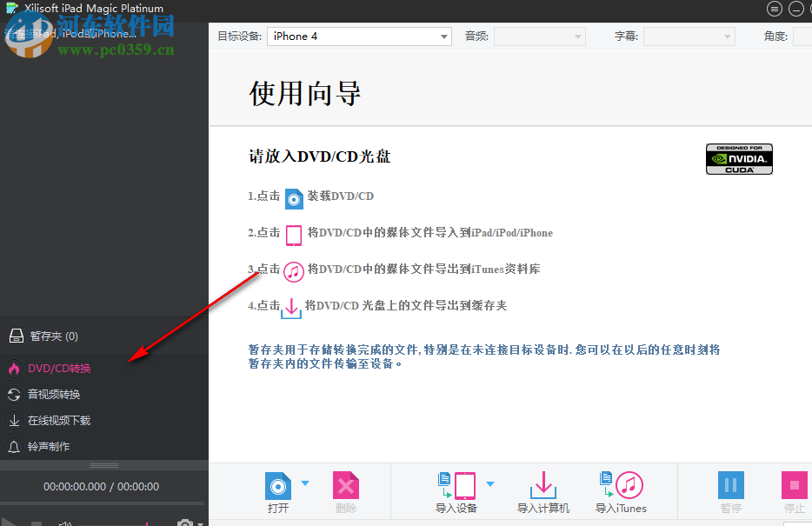Click the 装载DVD/CD disc icon in step 1

point(293,198)
